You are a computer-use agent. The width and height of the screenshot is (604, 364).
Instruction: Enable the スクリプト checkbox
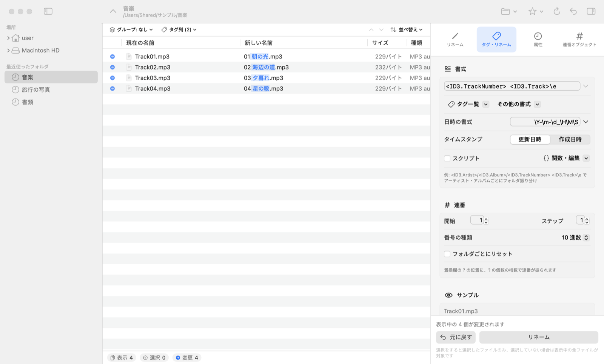coord(447,158)
